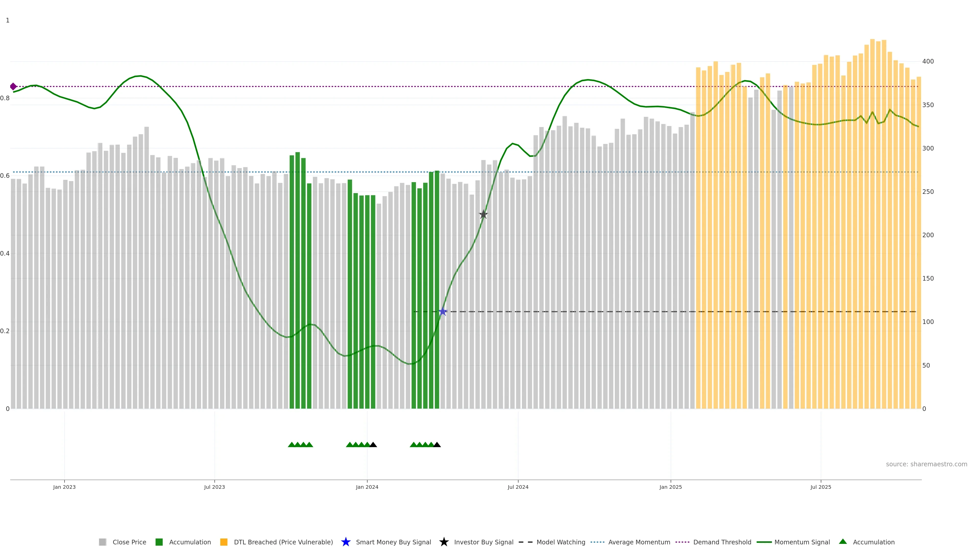
Task: Click the 400 right axis tick label
Action: click(928, 61)
